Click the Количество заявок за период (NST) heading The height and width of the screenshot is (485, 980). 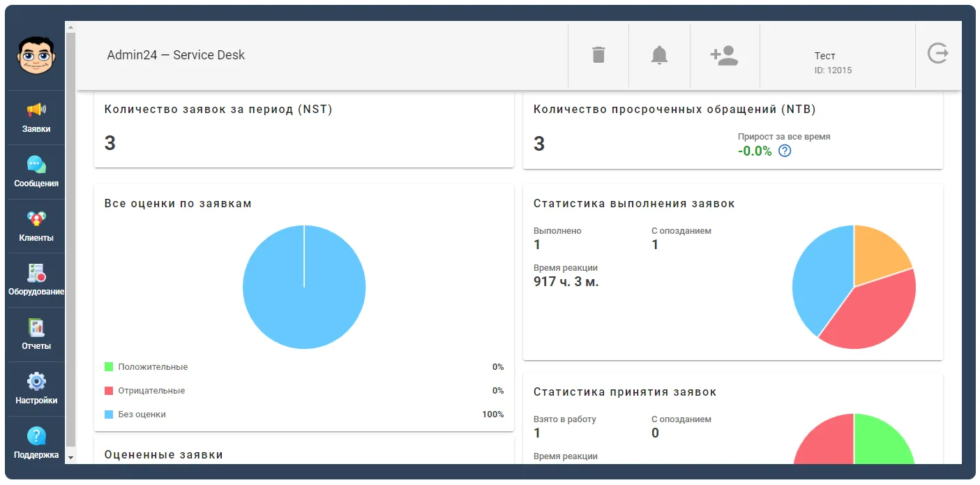pyautogui.click(x=218, y=110)
